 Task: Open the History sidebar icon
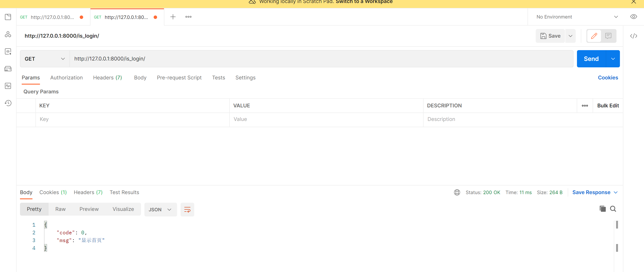(x=8, y=103)
